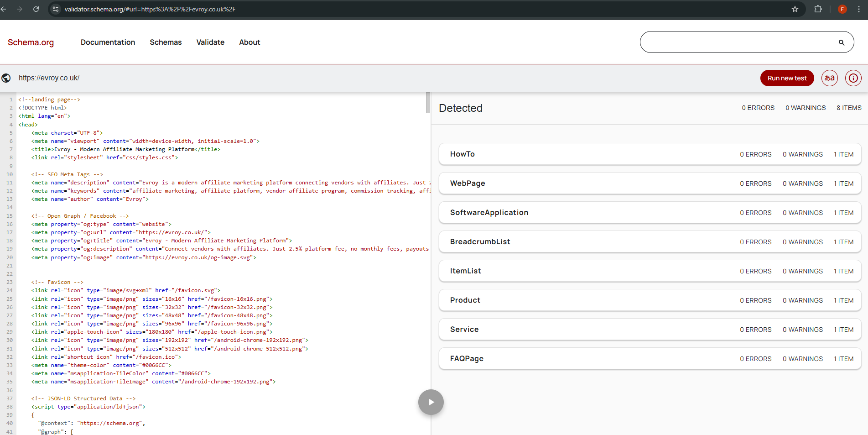Reload the page with the refresh control
868x435 pixels.
pos(36,9)
